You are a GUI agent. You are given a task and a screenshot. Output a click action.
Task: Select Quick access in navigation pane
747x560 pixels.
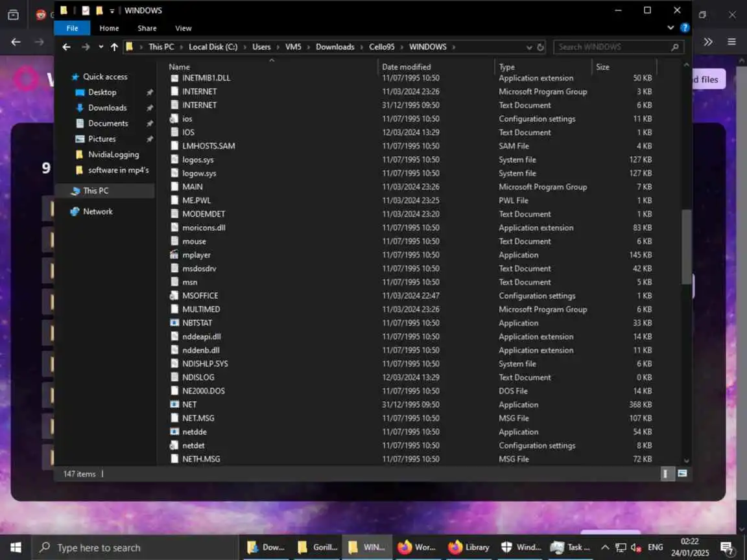point(105,76)
